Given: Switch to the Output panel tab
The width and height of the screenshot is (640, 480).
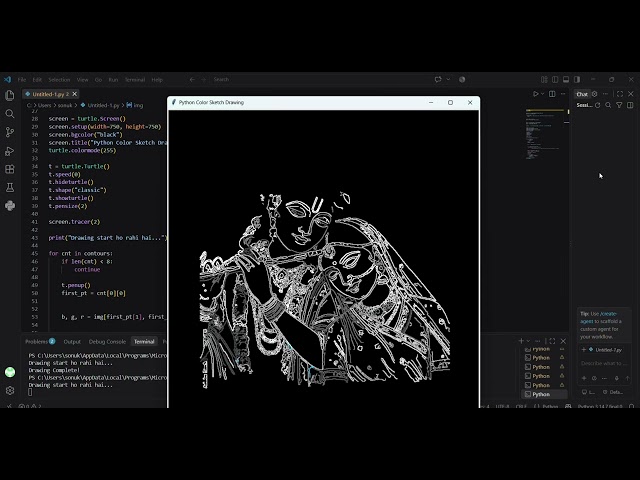Looking at the screenshot, I should click(72, 341).
